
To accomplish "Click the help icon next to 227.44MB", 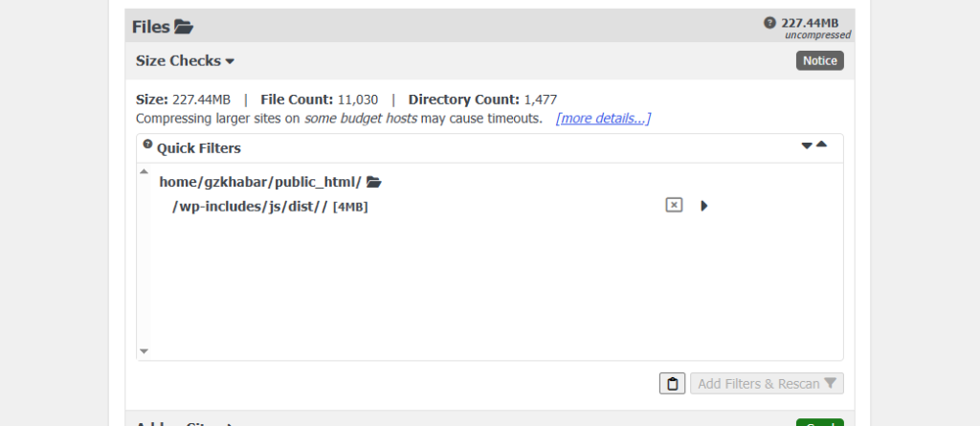I will 769,23.
